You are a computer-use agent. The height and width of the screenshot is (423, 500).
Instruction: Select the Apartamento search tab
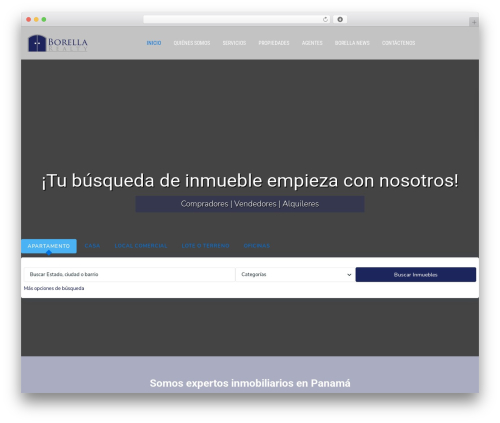tap(49, 246)
